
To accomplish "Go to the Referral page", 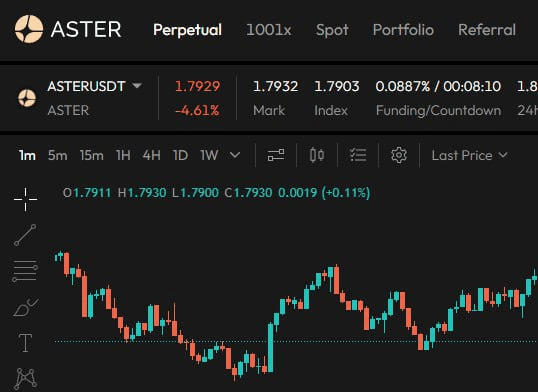I will [487, 30].
